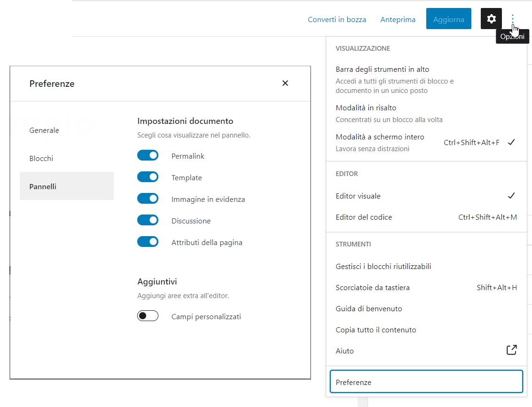Turn off Immagine in evidenza toggle
532x407 pixels.
tap(148, 199)
